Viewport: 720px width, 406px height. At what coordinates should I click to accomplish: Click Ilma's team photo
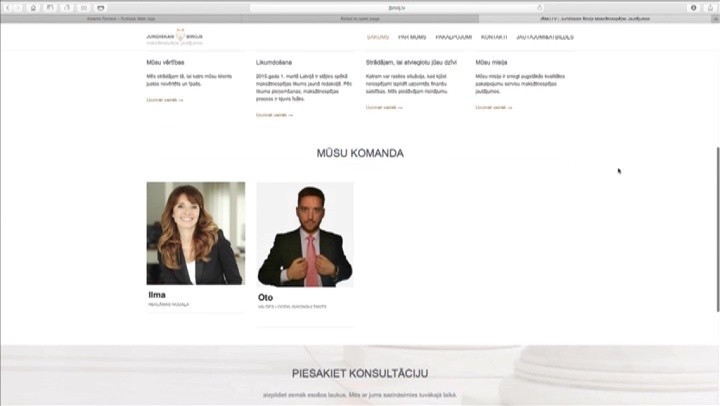tap(196, 233)
